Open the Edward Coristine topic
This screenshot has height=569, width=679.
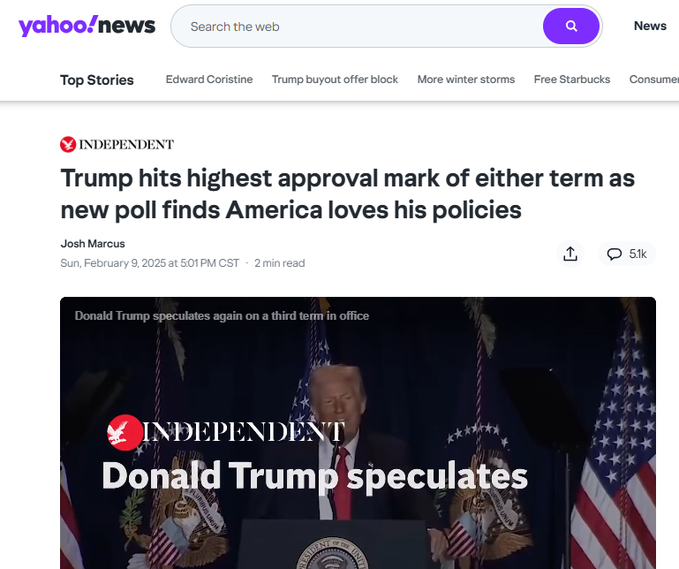tap(209, 79)
